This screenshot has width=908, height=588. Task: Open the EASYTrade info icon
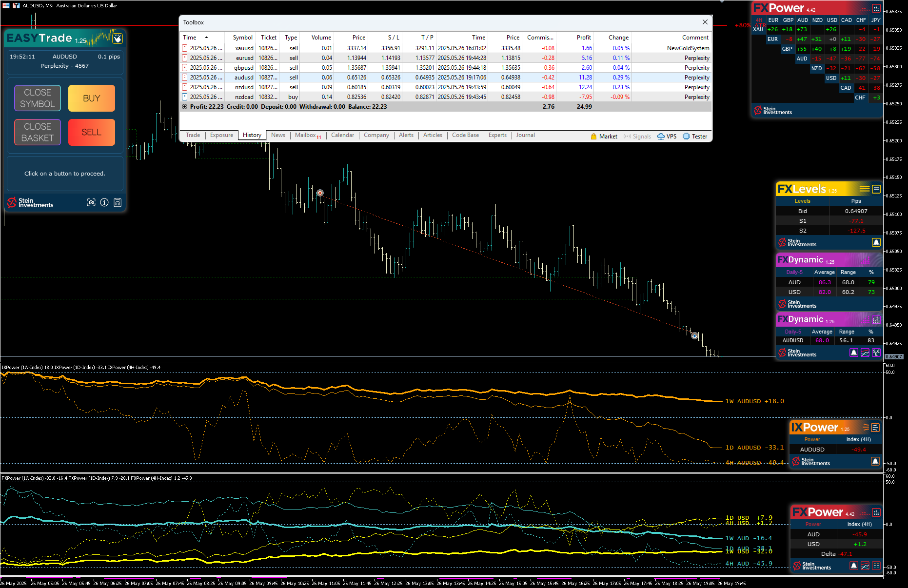tap(104, 202)
